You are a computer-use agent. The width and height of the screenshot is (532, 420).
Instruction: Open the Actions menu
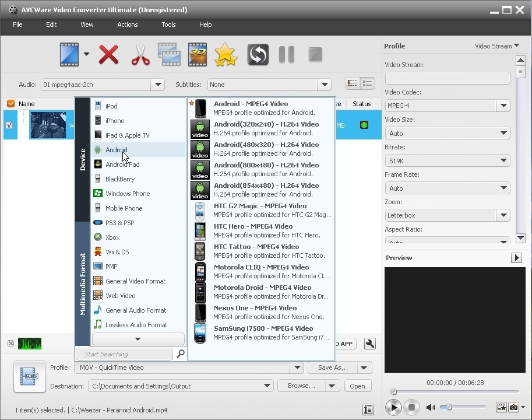pyautogui.click(x=127, y=24)
